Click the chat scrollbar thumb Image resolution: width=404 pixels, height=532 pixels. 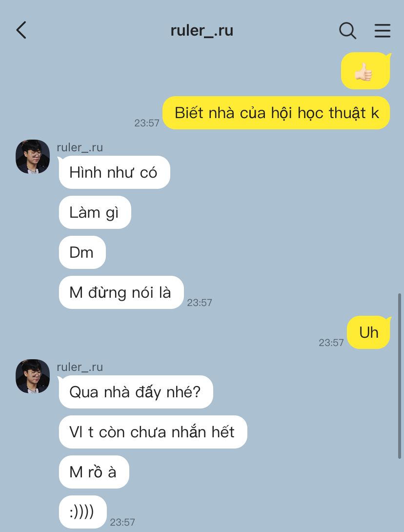[x=400, y=376]
